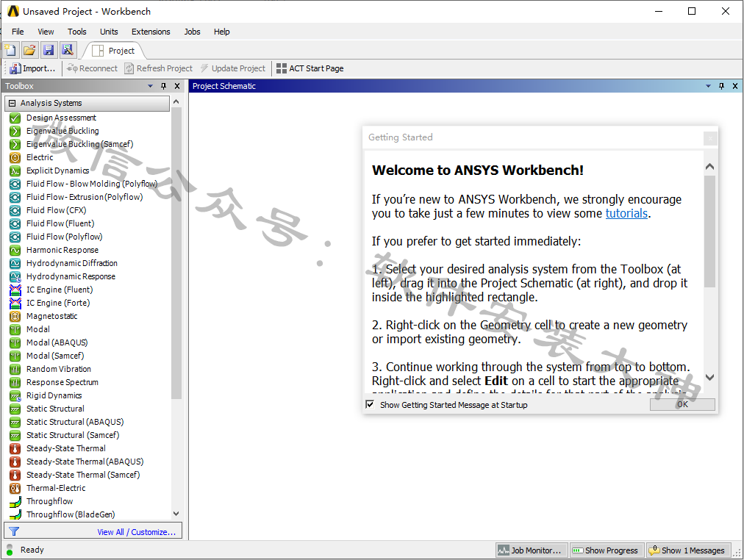Click the Open Project folder icon
This screenshot has width=744, height=560.
29,50
